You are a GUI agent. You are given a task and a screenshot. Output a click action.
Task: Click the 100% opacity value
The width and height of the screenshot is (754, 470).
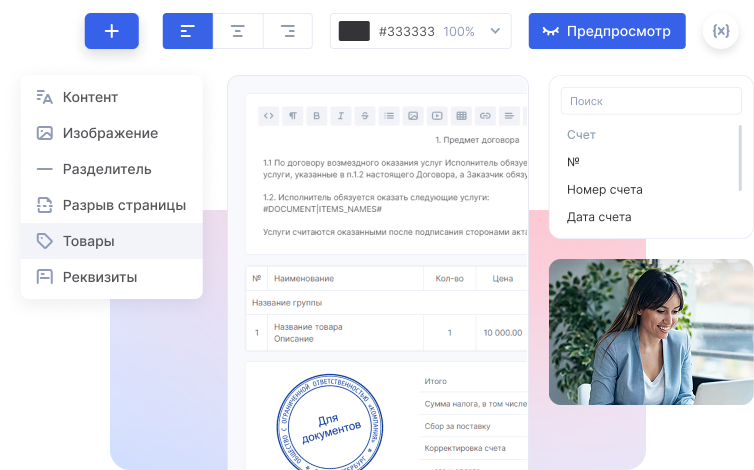459,32
